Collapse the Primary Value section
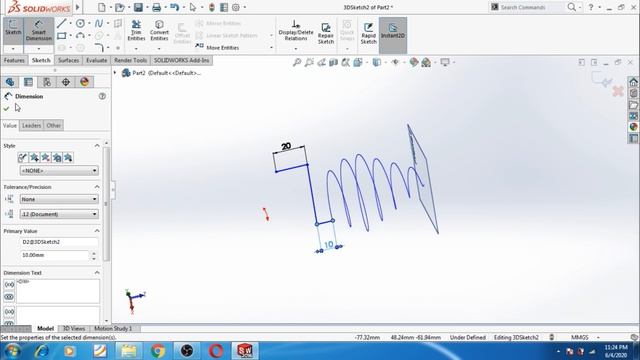Viewport: 640px width, 360px height. (x=97, y=231)
